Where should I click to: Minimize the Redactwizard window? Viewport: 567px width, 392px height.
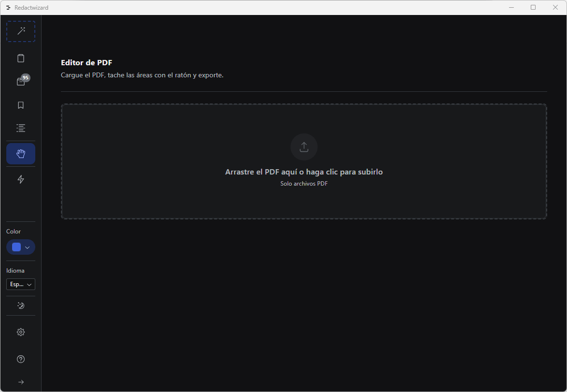[511, 8]
